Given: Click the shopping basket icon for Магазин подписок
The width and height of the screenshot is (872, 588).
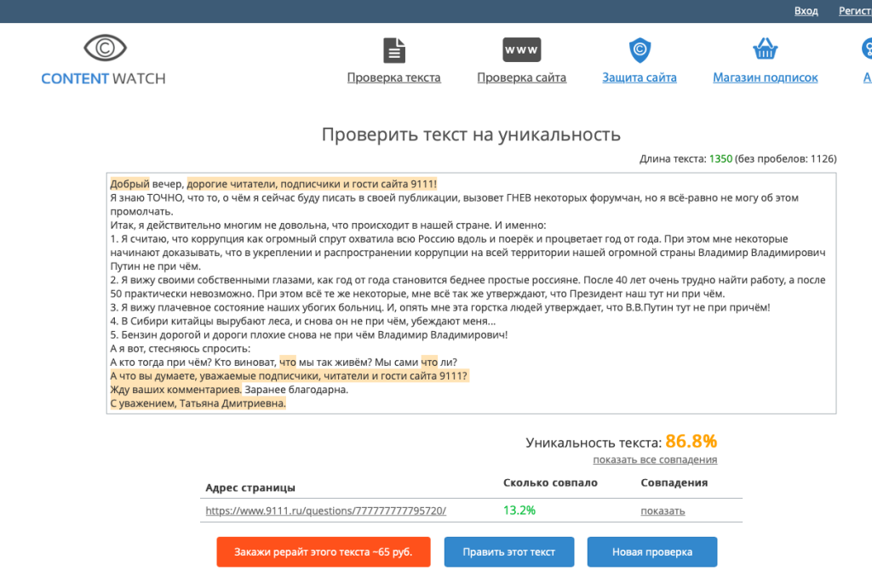Looking at the screenshot, I should coord(765,49).
